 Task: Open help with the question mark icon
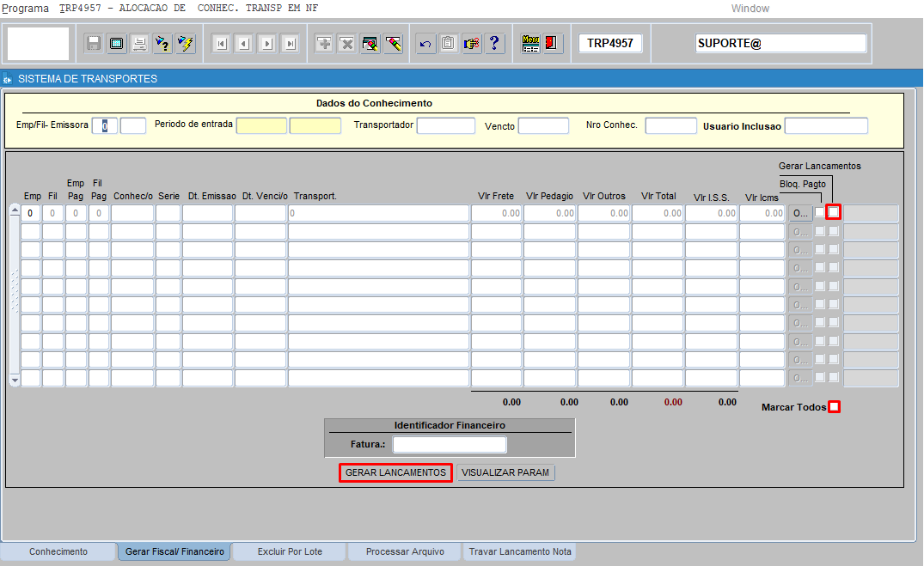pos(494,44)
